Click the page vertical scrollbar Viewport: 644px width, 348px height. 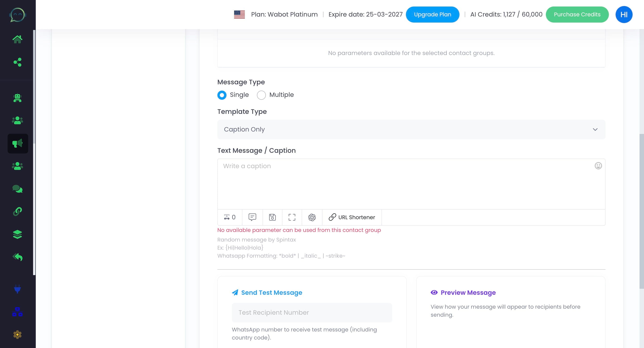(642, 211)
